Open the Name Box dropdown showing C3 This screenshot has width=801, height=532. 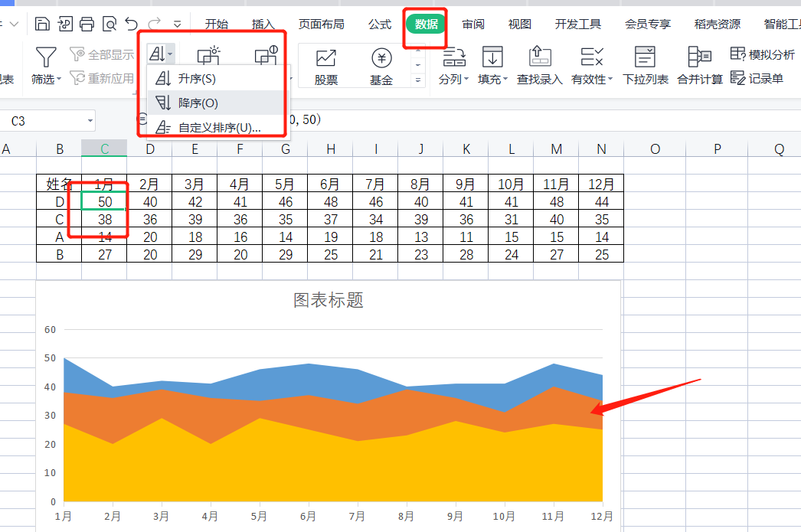click(x=90, y=121)
